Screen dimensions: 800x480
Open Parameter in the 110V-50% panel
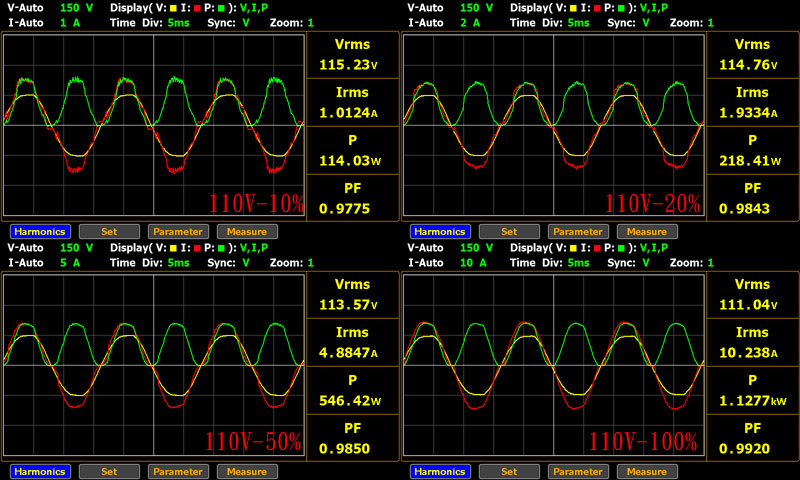click(x=178, y=471)
